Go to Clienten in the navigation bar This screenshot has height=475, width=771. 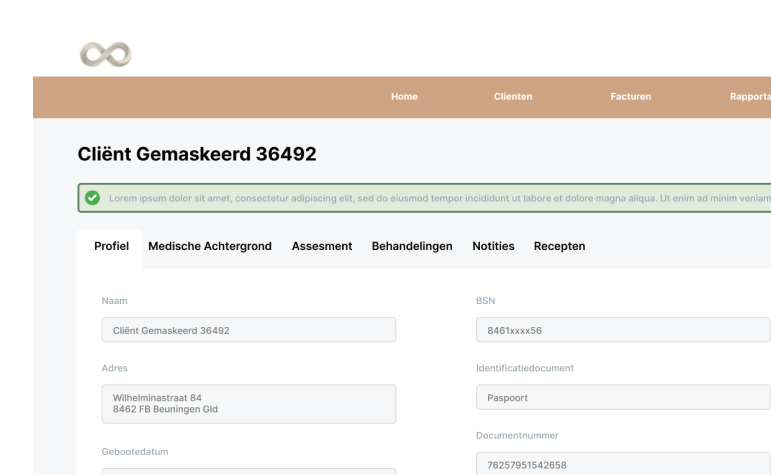coord(513,97)
